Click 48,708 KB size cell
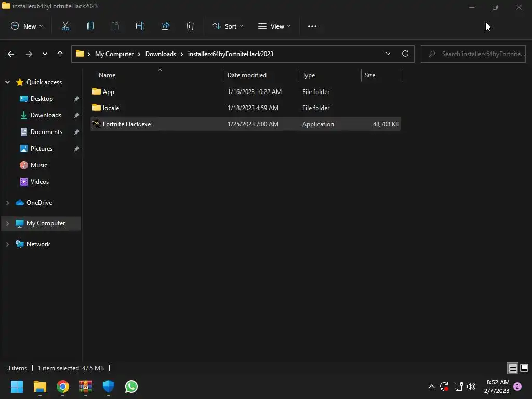The image size is (532, 399). click(386, 124)
